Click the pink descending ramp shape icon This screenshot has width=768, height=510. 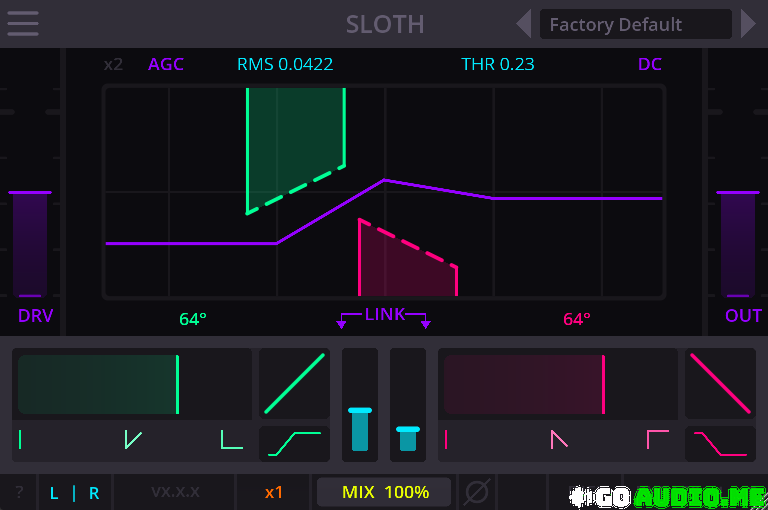click(720, 383)
